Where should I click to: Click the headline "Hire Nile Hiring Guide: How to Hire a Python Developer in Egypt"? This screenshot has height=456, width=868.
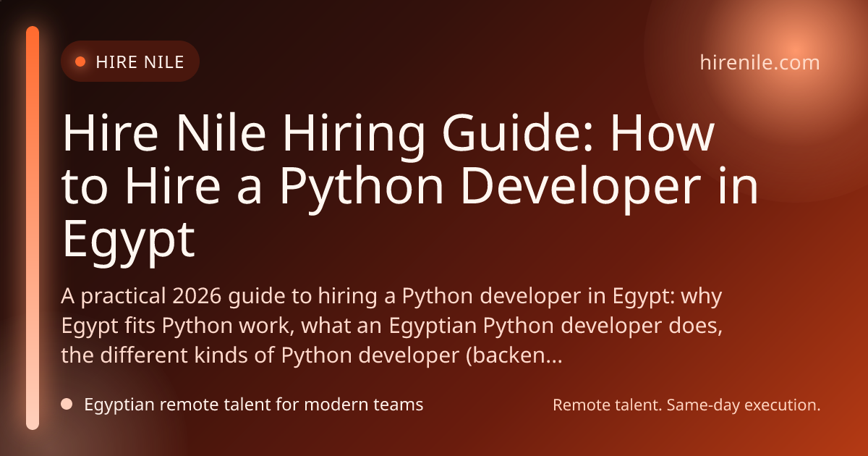coord(410,188)
